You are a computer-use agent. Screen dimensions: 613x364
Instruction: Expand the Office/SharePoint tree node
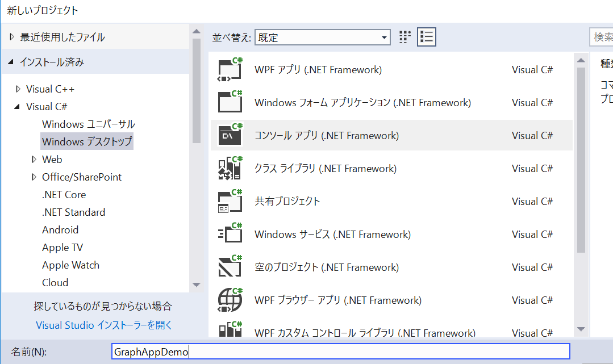click(34, 177)
